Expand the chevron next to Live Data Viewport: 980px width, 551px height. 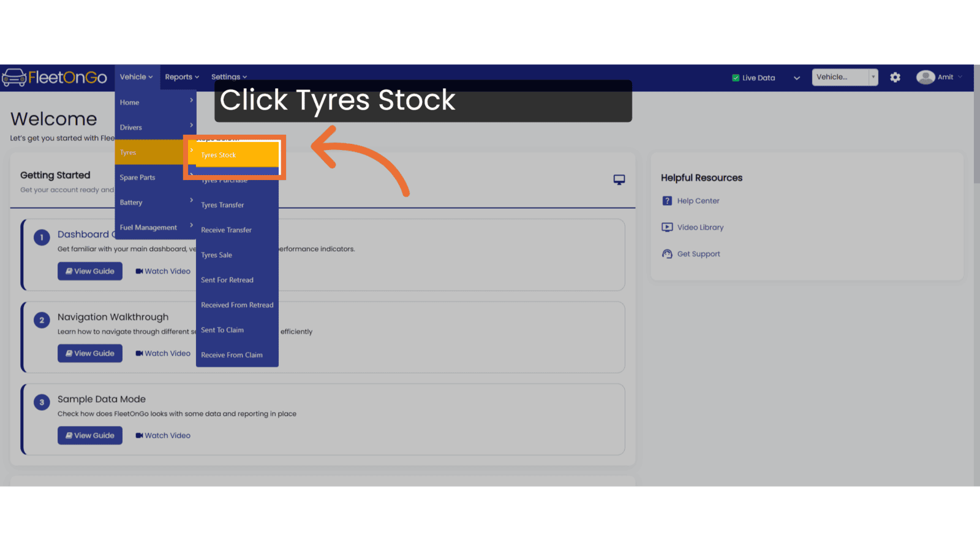(x=797, y=78)
